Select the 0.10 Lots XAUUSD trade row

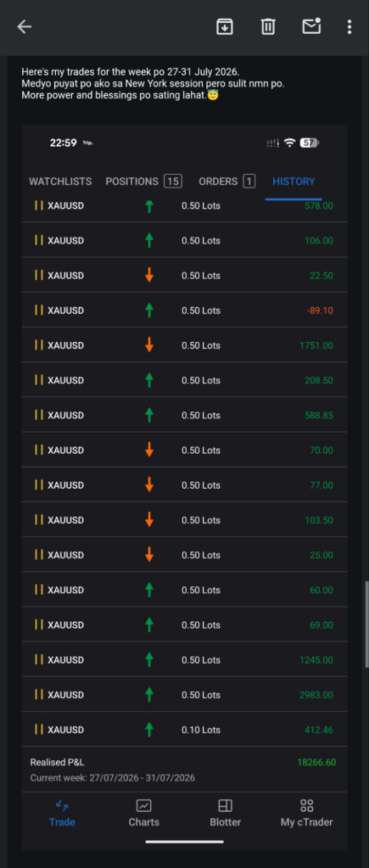pos(184,731)
